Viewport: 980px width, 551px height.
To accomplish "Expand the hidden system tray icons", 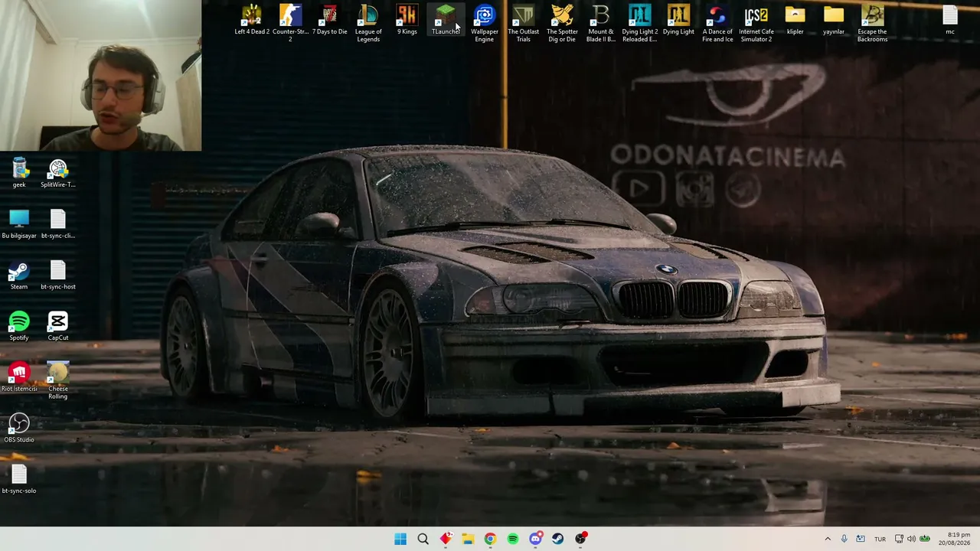I will pos(828,539).
